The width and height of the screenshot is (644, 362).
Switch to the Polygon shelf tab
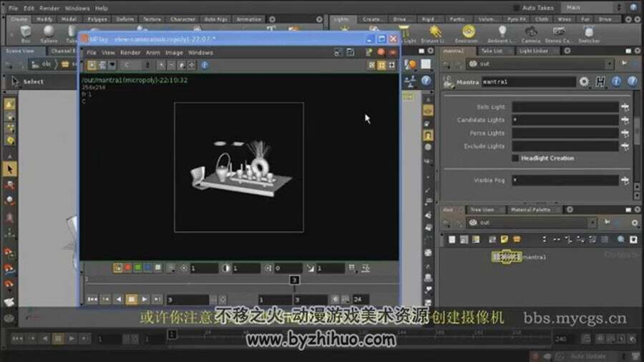tap(97, 19)
